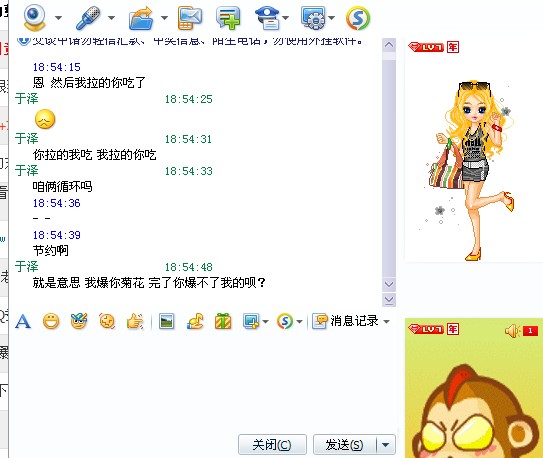This screenshot has height=458, width=543.
Task: Click message 恩 然后我拉的你吃了
Action: click(89, 83)
